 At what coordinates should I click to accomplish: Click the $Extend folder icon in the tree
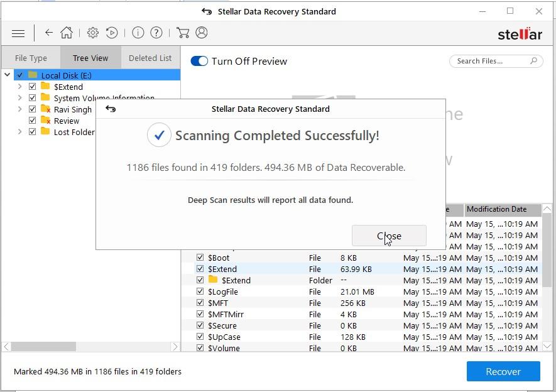pyautogui.click(x=45, y=86)
